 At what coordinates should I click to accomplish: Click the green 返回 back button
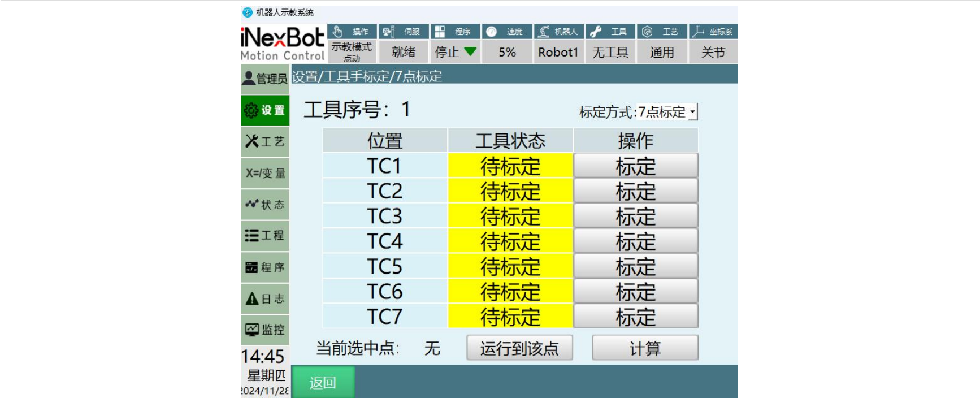[x=323, y=383]
